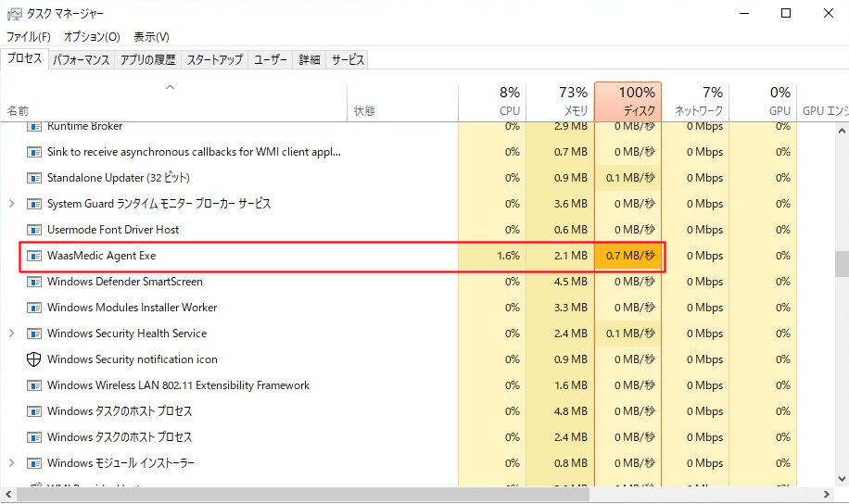The height and width of the screenshot is (504, 849).
Task: Switch to the アプリの履歴 tab
Action: [147, 60]
